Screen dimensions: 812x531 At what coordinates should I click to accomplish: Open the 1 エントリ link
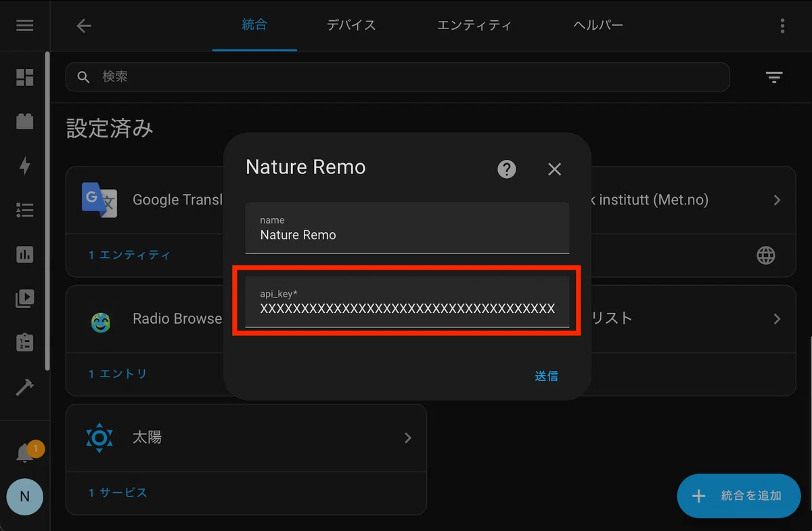point(118,374)
